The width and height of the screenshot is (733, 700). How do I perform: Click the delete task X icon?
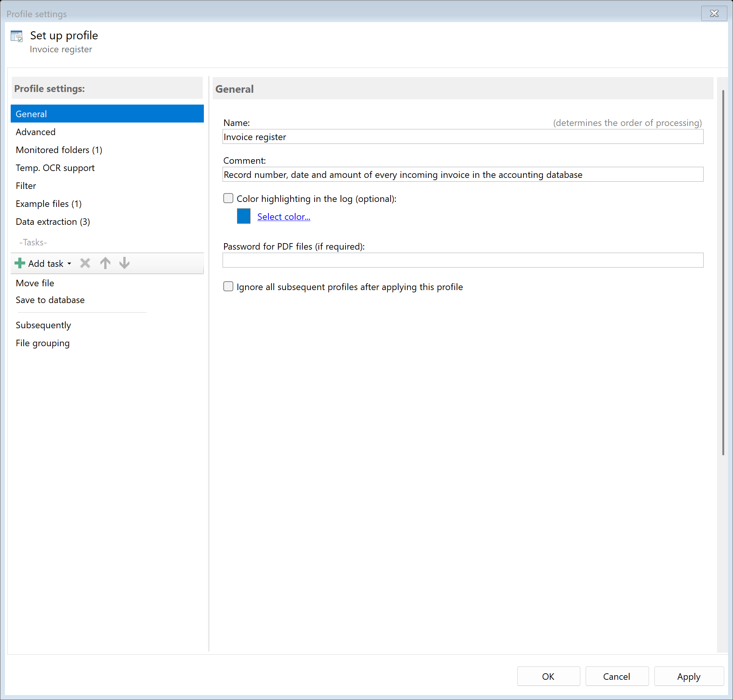click(x=85, y=263)
